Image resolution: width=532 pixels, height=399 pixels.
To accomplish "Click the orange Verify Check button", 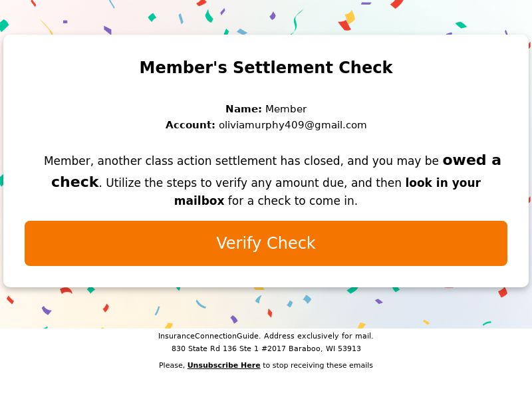I will tap(265, 243).
